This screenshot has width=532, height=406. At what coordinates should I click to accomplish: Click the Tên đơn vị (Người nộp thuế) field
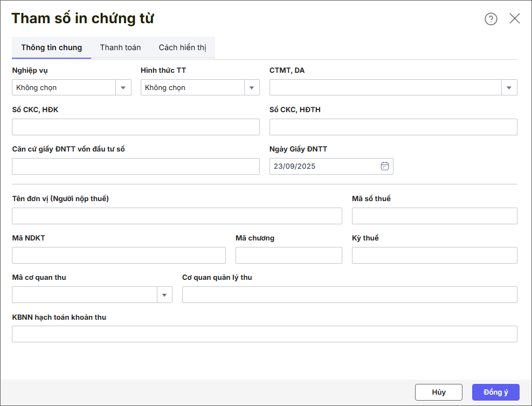[x=177, y=216]
